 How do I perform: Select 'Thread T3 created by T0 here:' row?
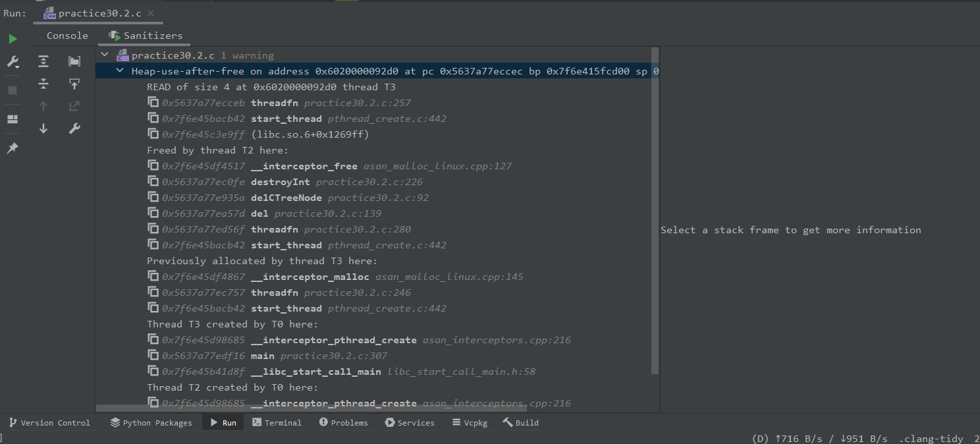click(x=232, y=324)
